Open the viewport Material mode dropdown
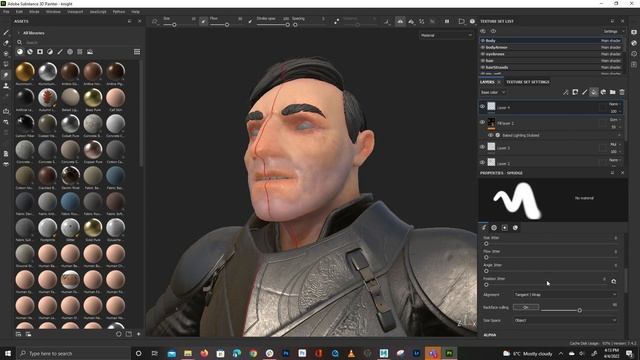This screenshot has width=640, height=360. point(446,36)
